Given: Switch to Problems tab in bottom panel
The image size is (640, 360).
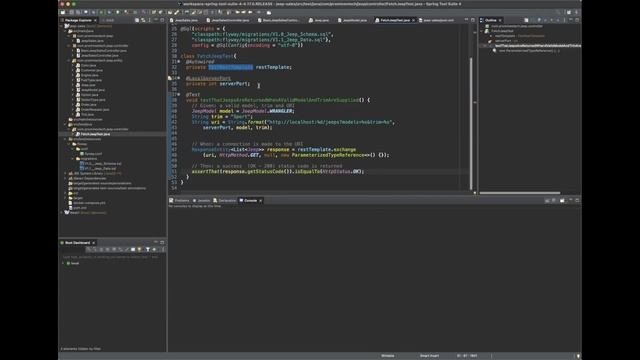Looking at the screenshot, I should coord(180,200).
